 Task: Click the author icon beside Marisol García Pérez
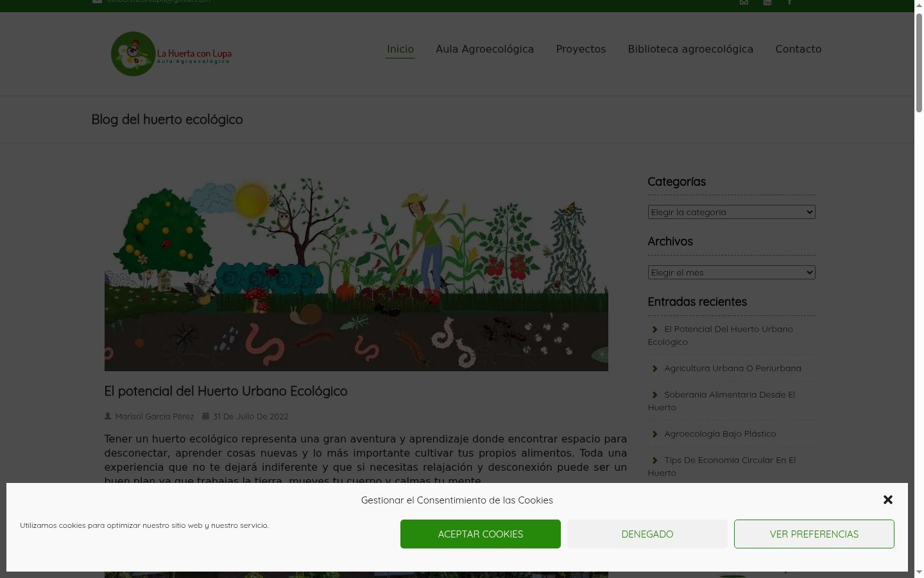pos(108,416)
